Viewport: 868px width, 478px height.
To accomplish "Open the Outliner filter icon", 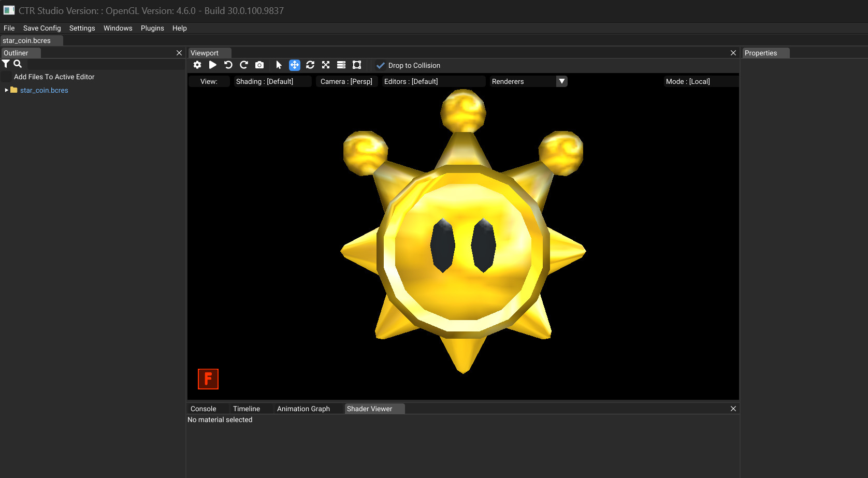I will pos(6,64).
